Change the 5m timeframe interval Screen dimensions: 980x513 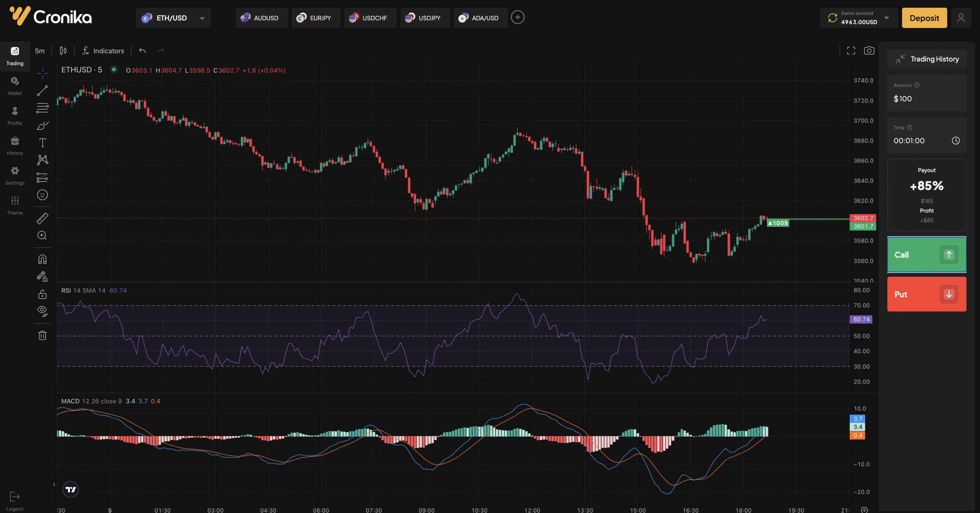[x=40, y=51]
